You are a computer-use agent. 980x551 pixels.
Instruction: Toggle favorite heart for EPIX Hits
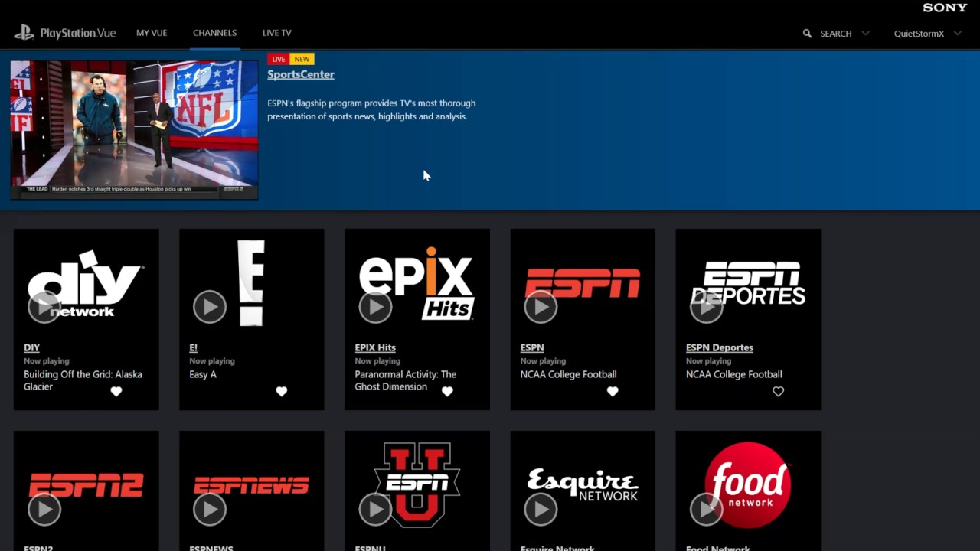point(447,392)
